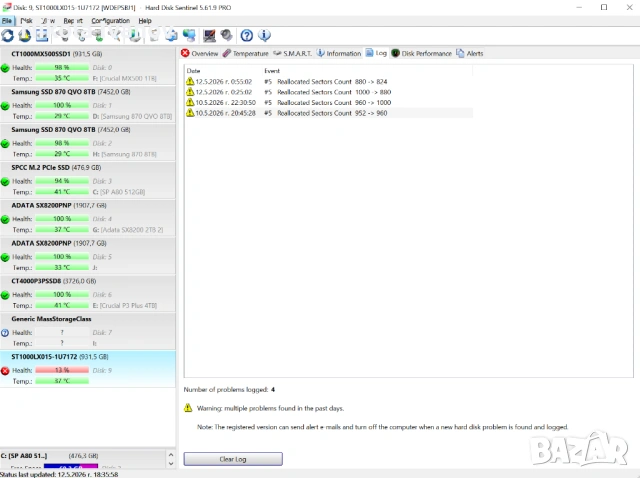This screenshot has height=478, width=640.
Task: Click the date 12.5.2026 0:25:02 cell
Action: [224, 92]
